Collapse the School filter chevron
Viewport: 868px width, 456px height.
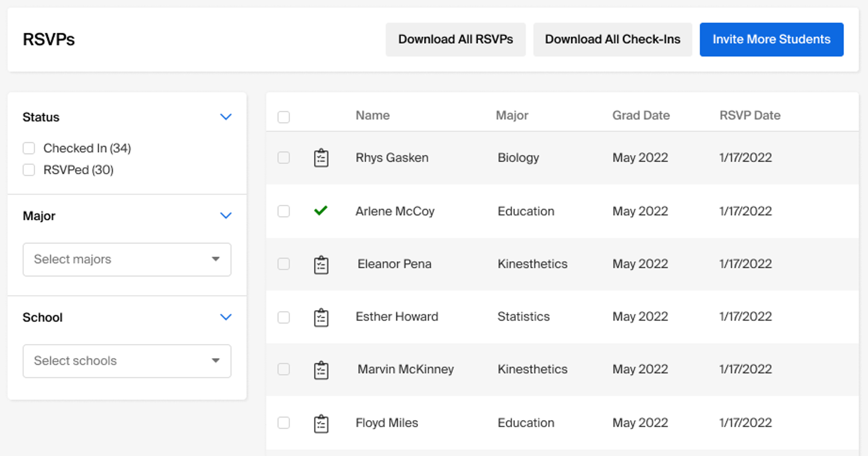coord(225,317)
